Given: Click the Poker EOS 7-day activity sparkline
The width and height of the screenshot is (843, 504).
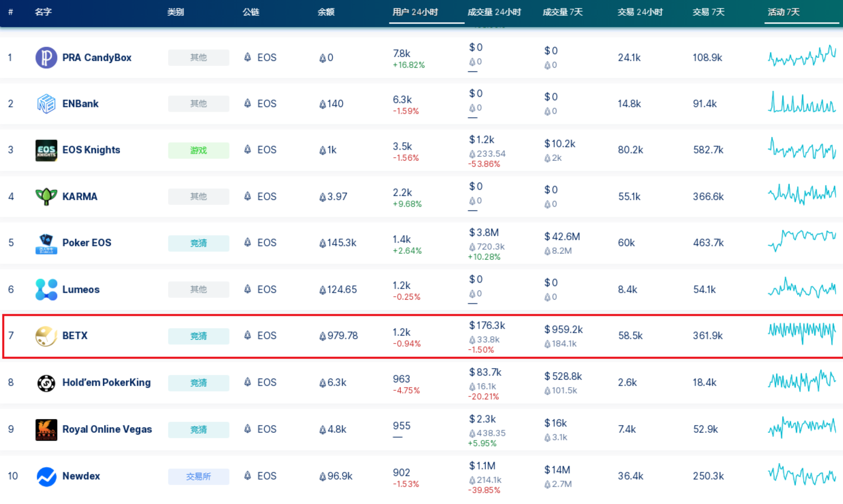Looking at the screenshot, I should pos(802,241).
